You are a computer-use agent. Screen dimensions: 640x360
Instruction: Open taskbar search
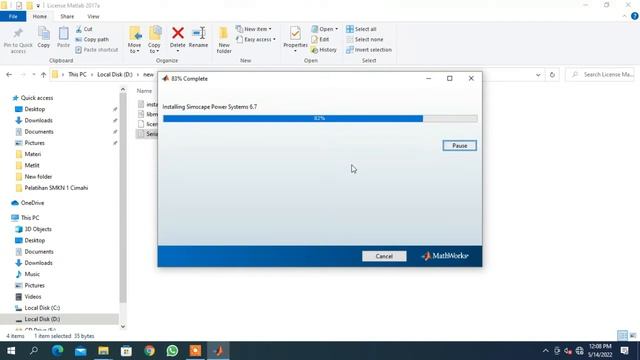click(34, 351)
